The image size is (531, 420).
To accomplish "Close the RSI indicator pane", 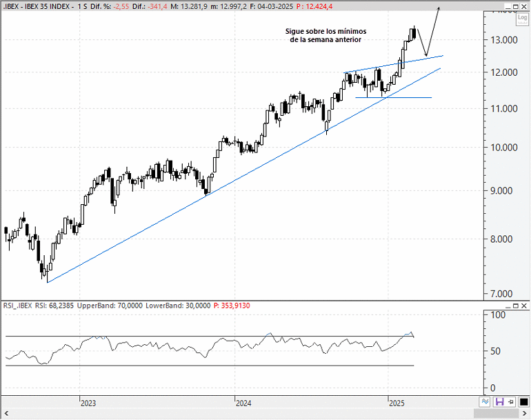I will [524, 306].
